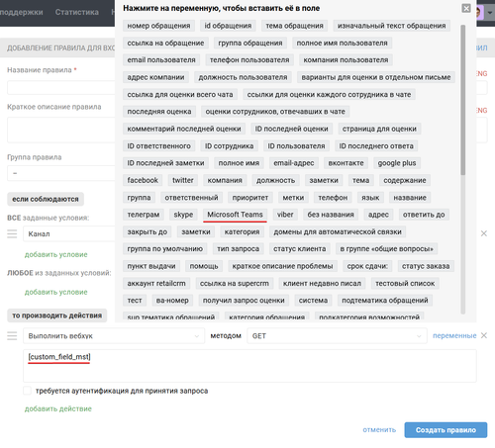Open the Выполнить вебхук action dropdown
The height and width of the screenshot is (448, 495).
coord(114,336)
